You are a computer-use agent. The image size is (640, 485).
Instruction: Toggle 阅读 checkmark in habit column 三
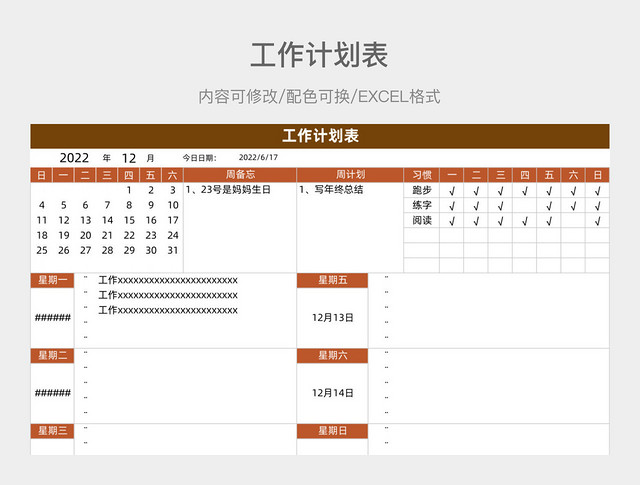tap(500, 221)
